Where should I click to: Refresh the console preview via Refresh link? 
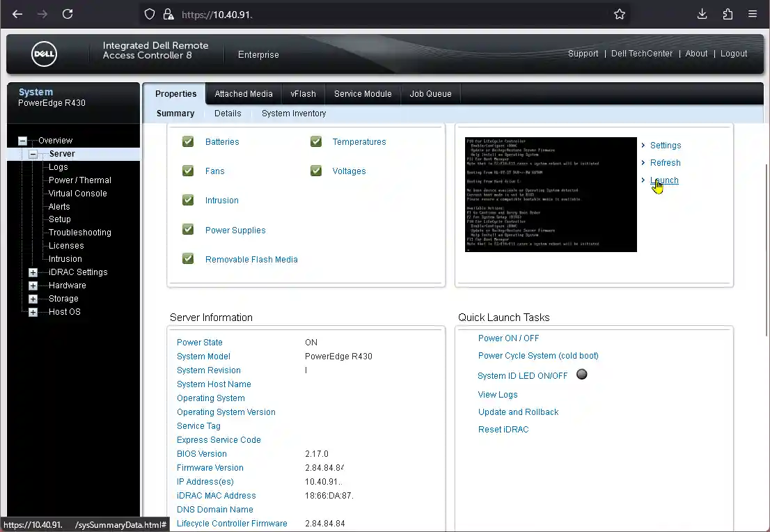coord(666,163)
